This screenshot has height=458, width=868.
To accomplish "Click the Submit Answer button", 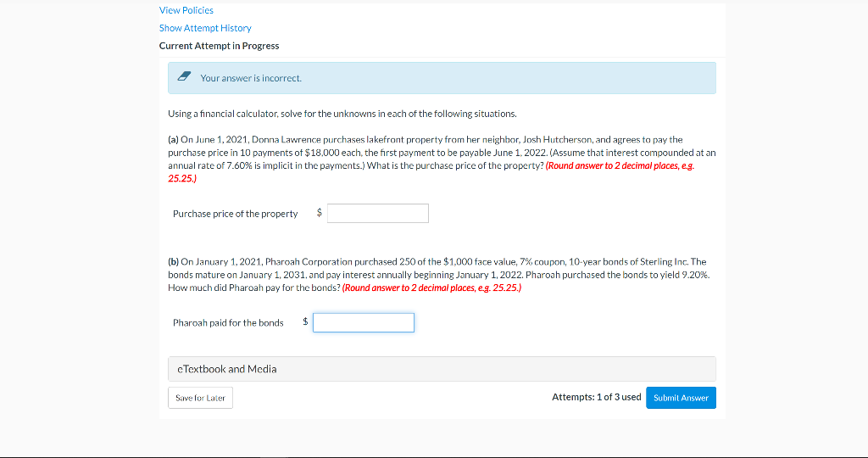I will [x=681, y=398].
